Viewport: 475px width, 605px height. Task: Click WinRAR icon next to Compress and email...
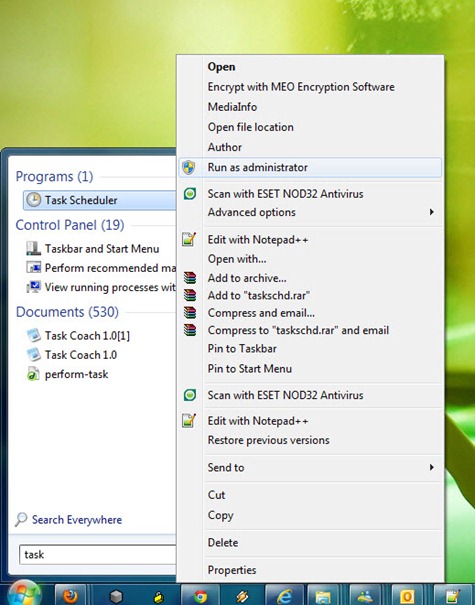(x=190, y=313)
